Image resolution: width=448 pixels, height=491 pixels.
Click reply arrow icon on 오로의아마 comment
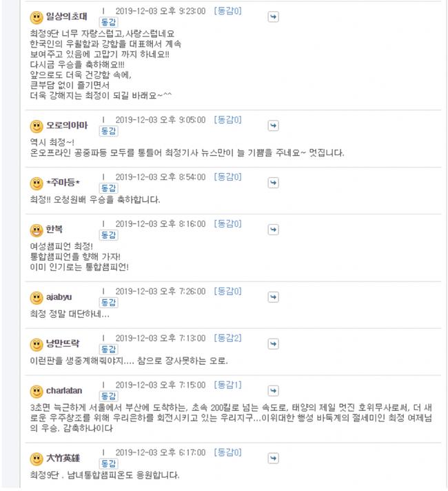tap(273, 126)
